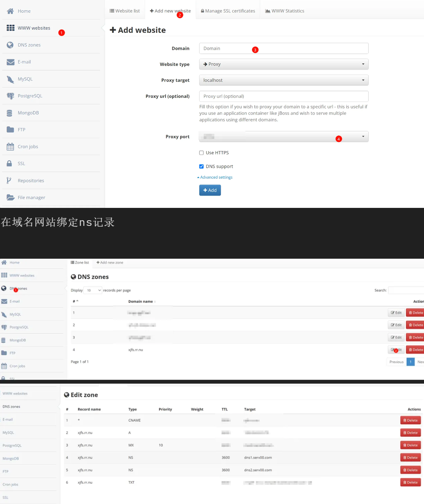Open Cron jobs calendar icon
Screen dimensions: 424x504
[10, 147]
